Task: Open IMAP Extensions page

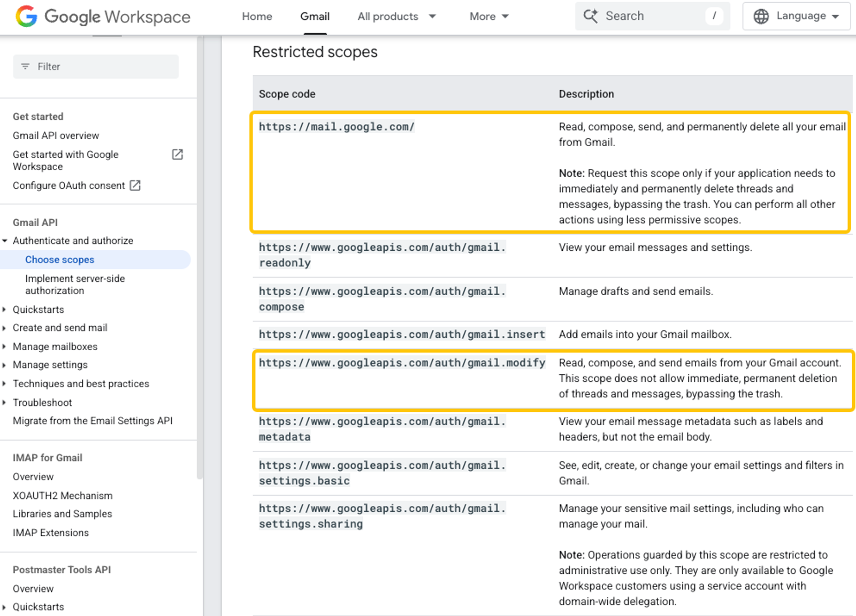Action: (x=51, y=533)
